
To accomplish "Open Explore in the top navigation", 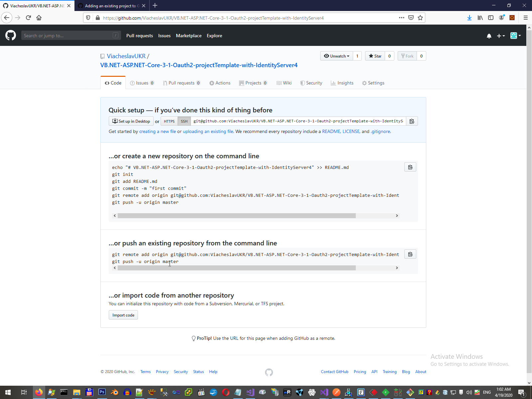I will (x=214, y=36).
